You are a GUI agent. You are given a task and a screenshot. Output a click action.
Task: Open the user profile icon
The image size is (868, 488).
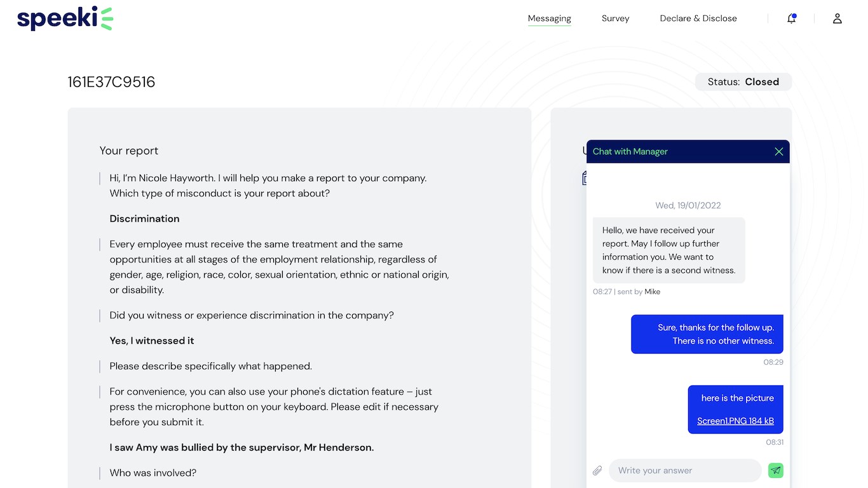837,18
